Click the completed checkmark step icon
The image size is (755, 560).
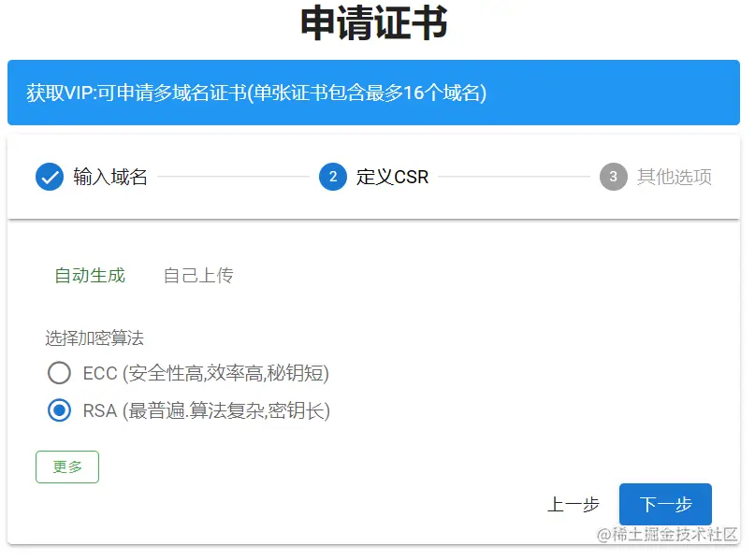click(50, 177)
